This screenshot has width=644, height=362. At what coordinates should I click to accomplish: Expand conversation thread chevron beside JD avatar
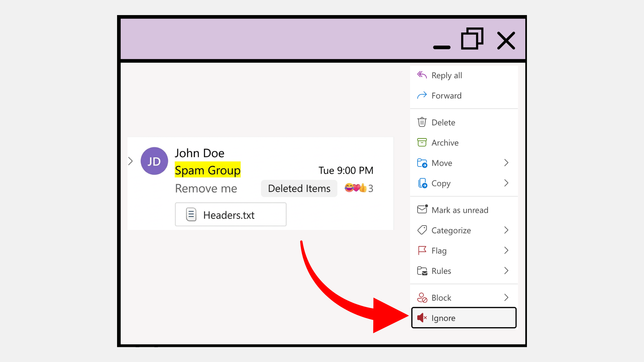130,161
